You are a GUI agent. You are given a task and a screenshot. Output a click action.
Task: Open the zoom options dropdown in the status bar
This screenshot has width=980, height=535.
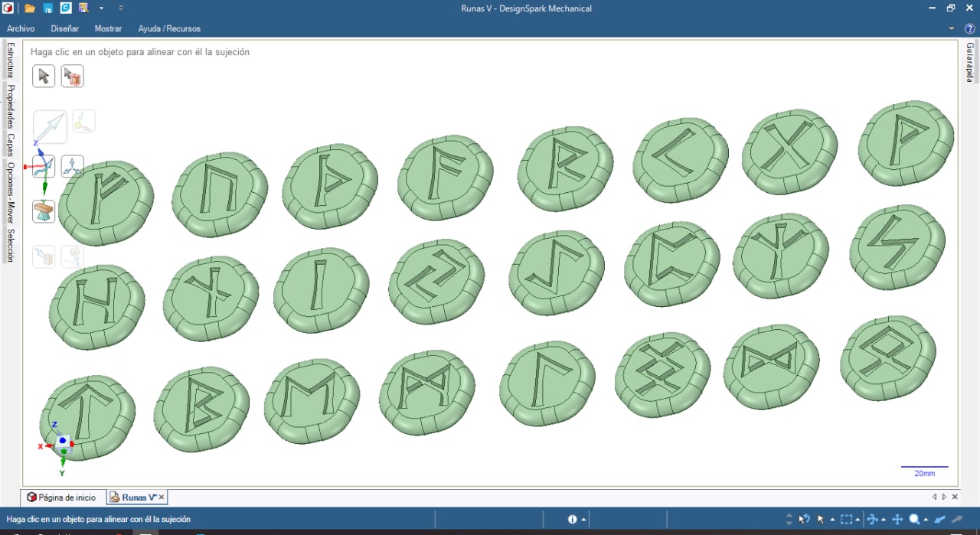(924, 519)
